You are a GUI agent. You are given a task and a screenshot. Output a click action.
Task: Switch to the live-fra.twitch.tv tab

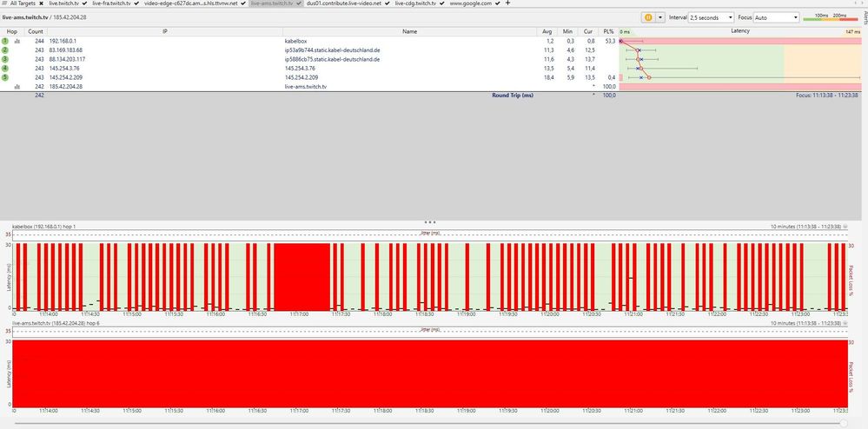pyautogui.click(x=112, y=3)
